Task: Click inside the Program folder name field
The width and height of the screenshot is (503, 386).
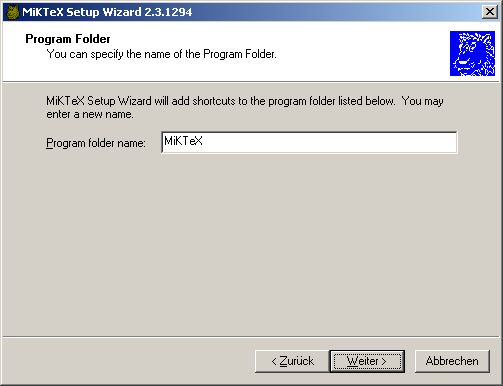Action: point(309,142)
